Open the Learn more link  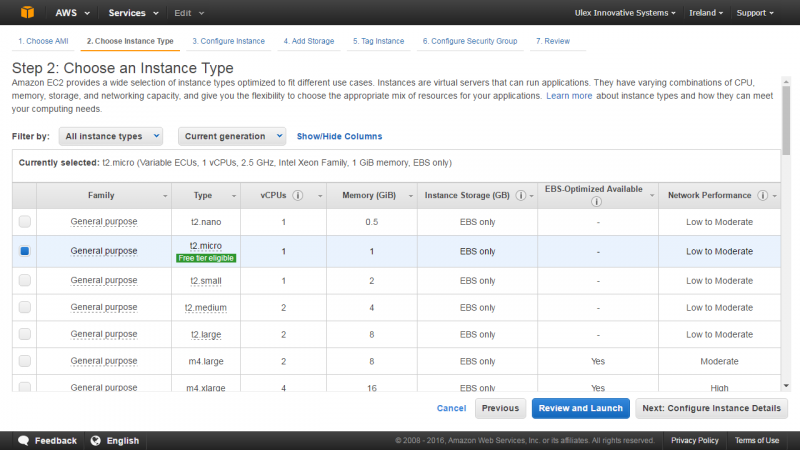569,96
